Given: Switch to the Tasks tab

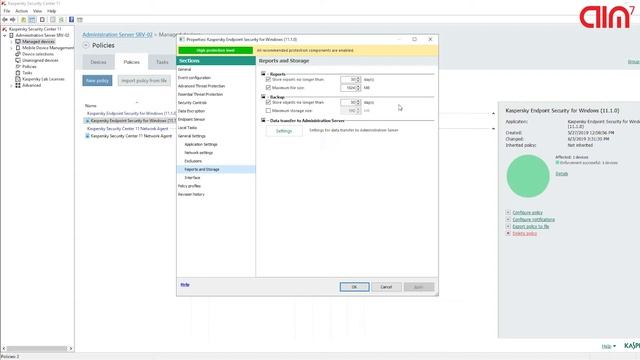Looking at the screenshot, I should click(162, 62).
